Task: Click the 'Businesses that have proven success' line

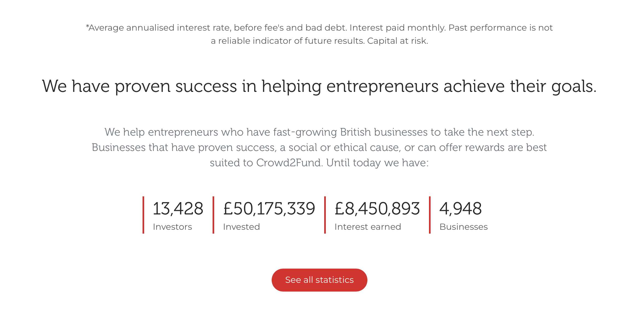Action: click(x=319, y=148)
